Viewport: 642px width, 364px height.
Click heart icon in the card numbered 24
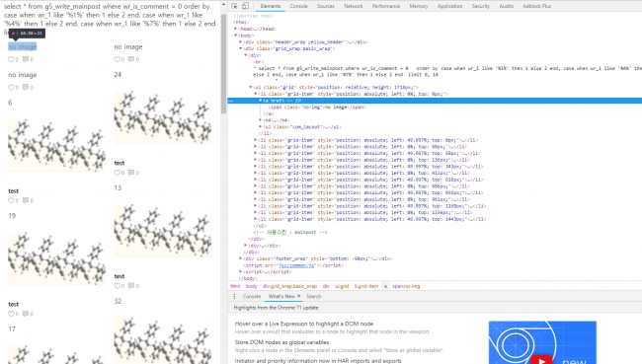pos(118,173)
